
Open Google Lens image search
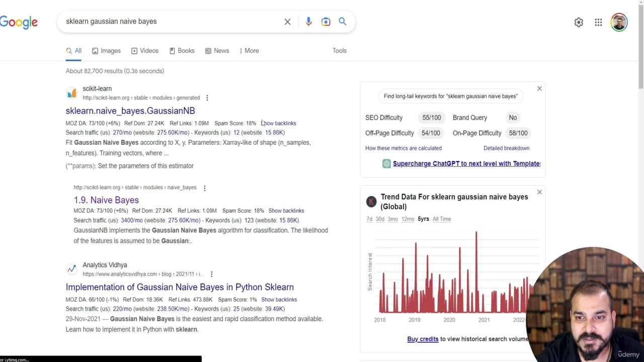pyautogui.click(x=326, y=22)
